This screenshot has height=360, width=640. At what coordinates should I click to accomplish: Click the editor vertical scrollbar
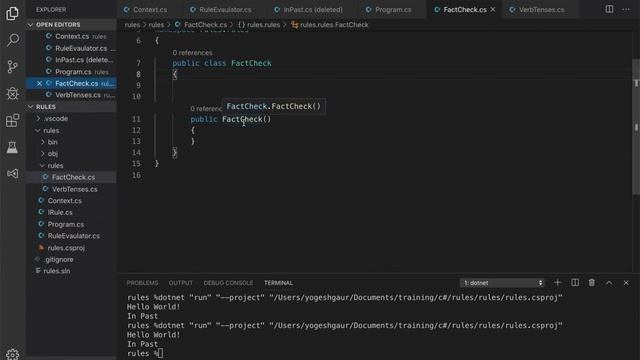point(636,127)
